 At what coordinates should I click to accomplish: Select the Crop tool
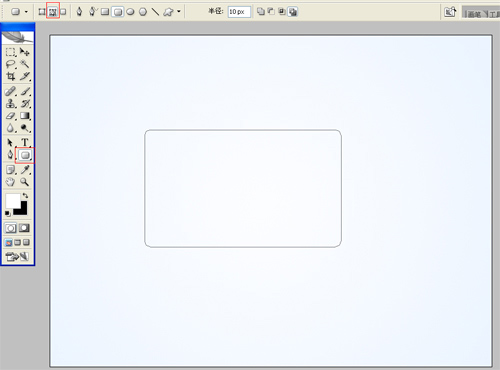pyautogui.click(x=10, y=77)
